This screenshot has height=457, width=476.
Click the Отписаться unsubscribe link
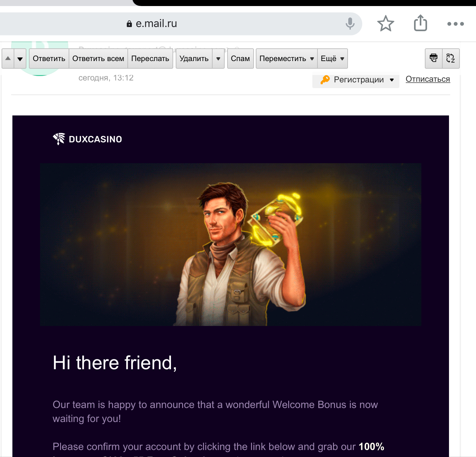pos(428,79)
